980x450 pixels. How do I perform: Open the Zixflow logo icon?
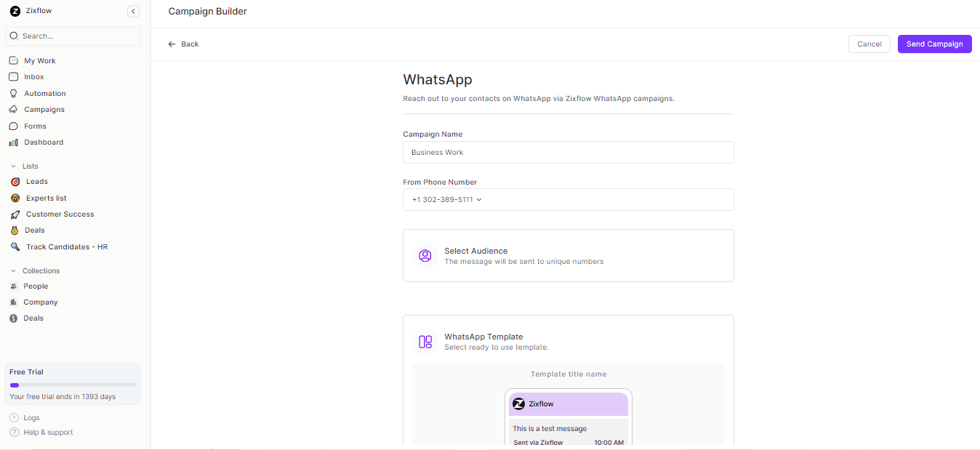[x=15, y=10]
